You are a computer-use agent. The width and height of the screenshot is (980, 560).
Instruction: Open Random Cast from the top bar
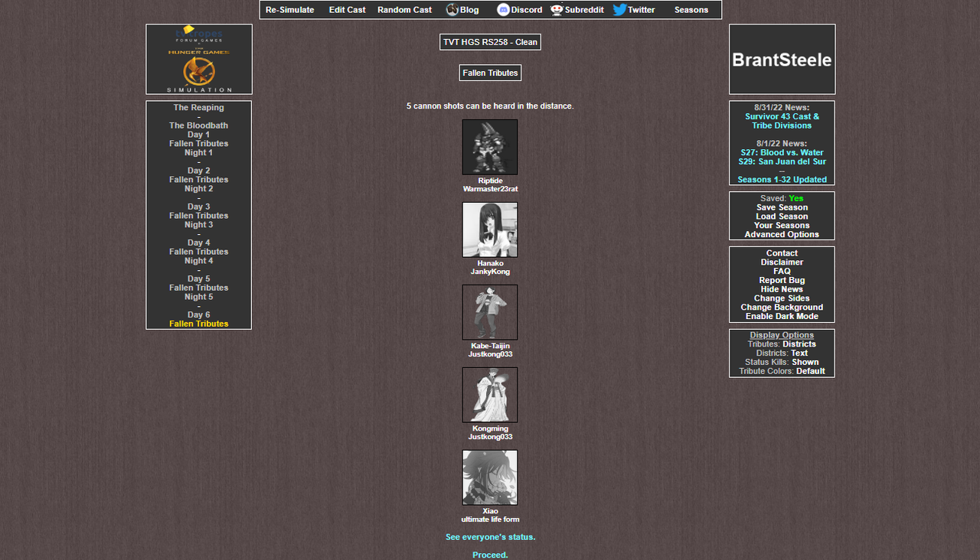(404, 9)
